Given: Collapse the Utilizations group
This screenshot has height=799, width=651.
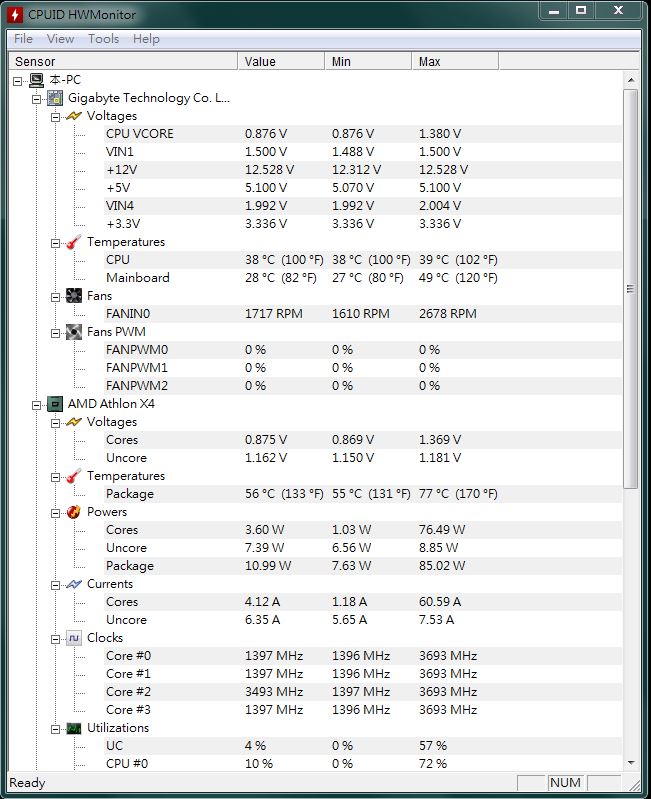Looking at the screenshot, I should point(55,729).
